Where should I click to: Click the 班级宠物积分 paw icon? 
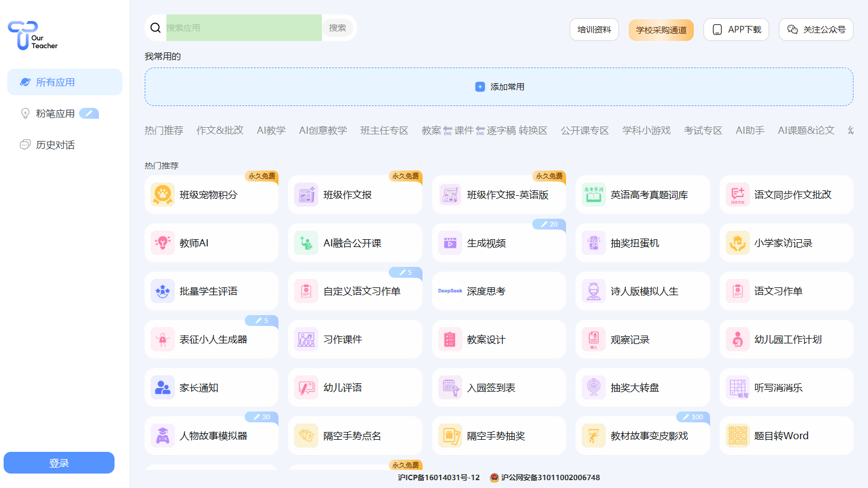point(163,195)
